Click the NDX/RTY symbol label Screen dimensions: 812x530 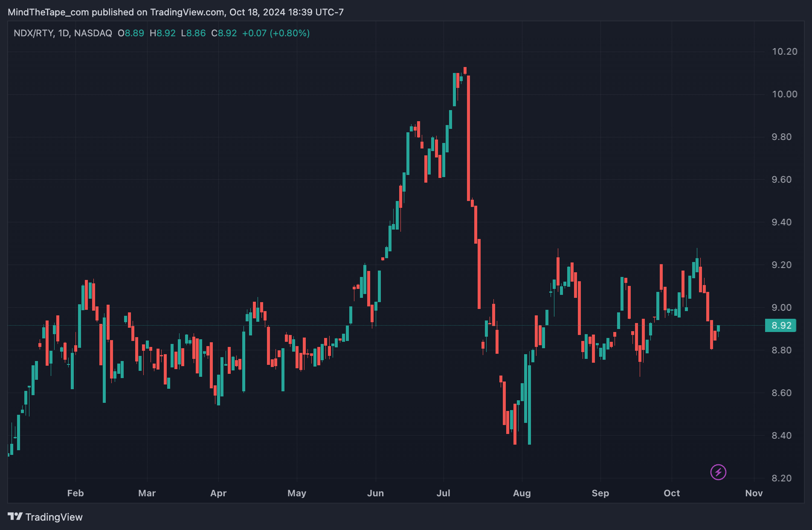(33, 33)
